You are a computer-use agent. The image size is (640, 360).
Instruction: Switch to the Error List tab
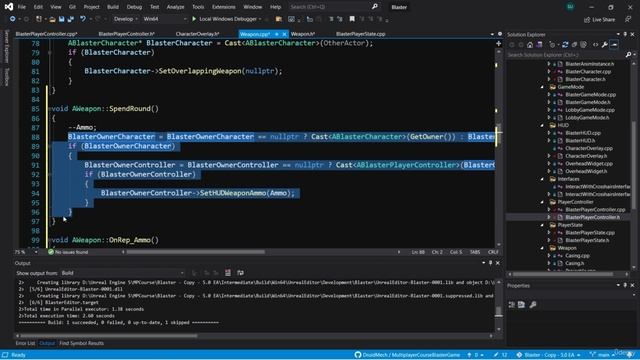coord(25,343)
